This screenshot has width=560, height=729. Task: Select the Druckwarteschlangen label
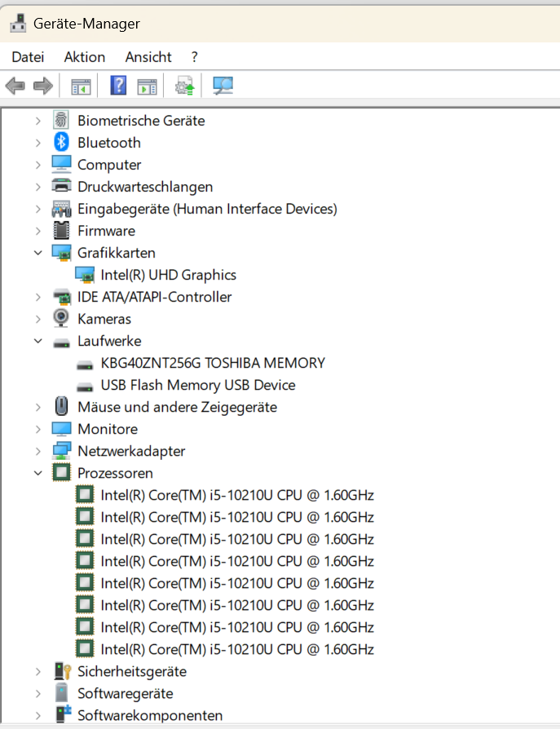[x=145, y=187]
